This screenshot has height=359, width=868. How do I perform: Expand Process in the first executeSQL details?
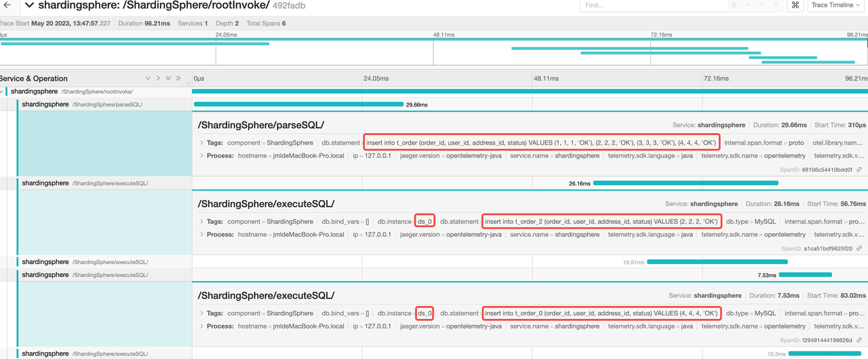(201, 235)
